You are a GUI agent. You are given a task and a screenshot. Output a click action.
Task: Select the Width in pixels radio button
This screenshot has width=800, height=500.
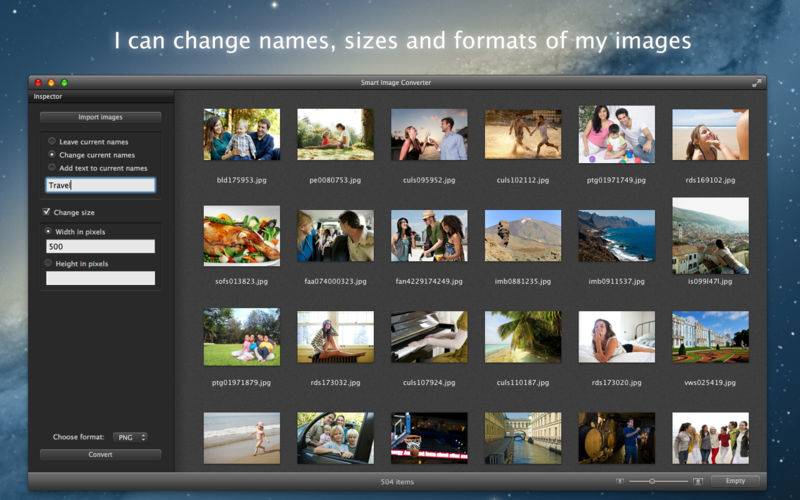coord(48,231)
